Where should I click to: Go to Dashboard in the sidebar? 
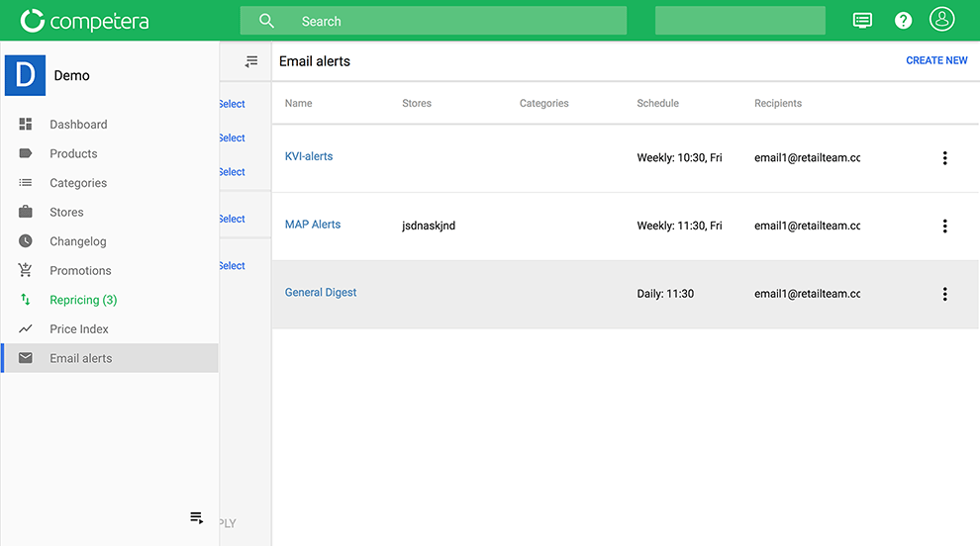78,125
